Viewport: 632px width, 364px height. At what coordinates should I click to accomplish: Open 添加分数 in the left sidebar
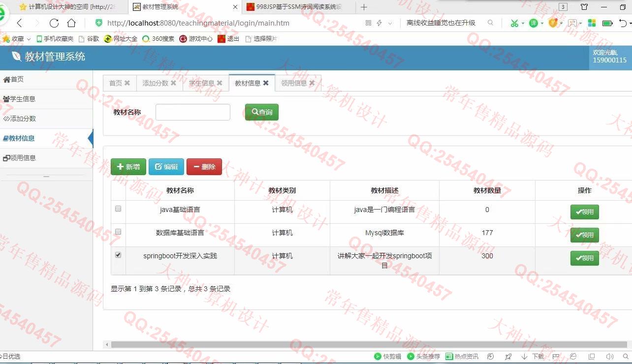coord(46,119)
